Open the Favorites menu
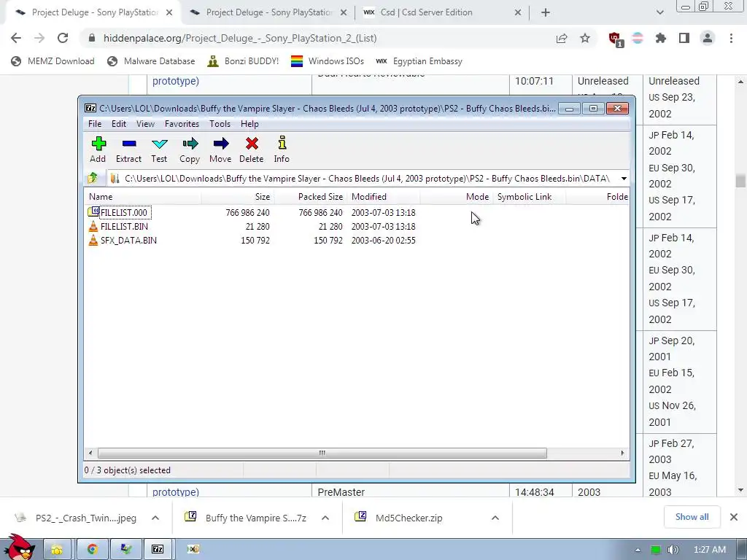 click(182, 124)
